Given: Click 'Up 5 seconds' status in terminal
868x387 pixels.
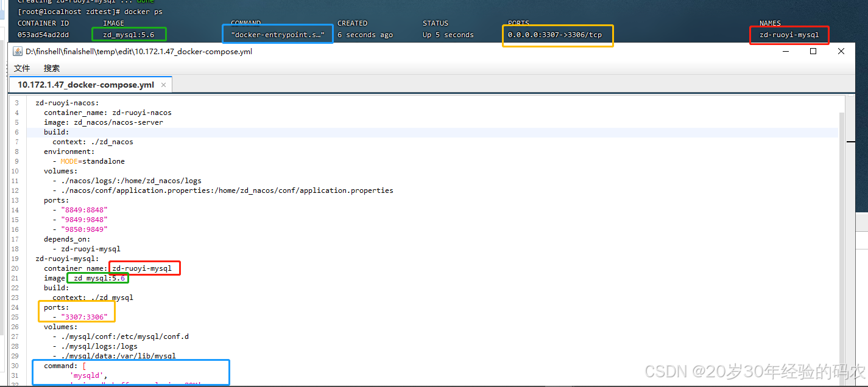Looking at the screenshot, I should [448, 35].
